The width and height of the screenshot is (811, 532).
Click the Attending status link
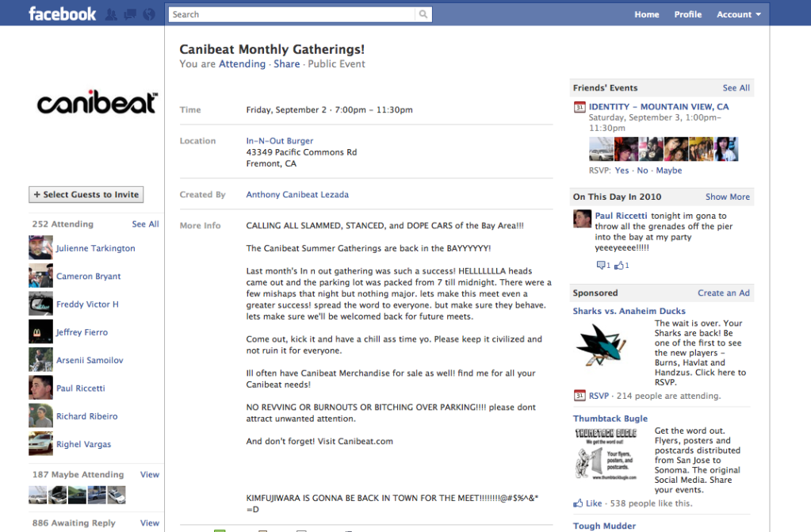click(x=242, y=63)
